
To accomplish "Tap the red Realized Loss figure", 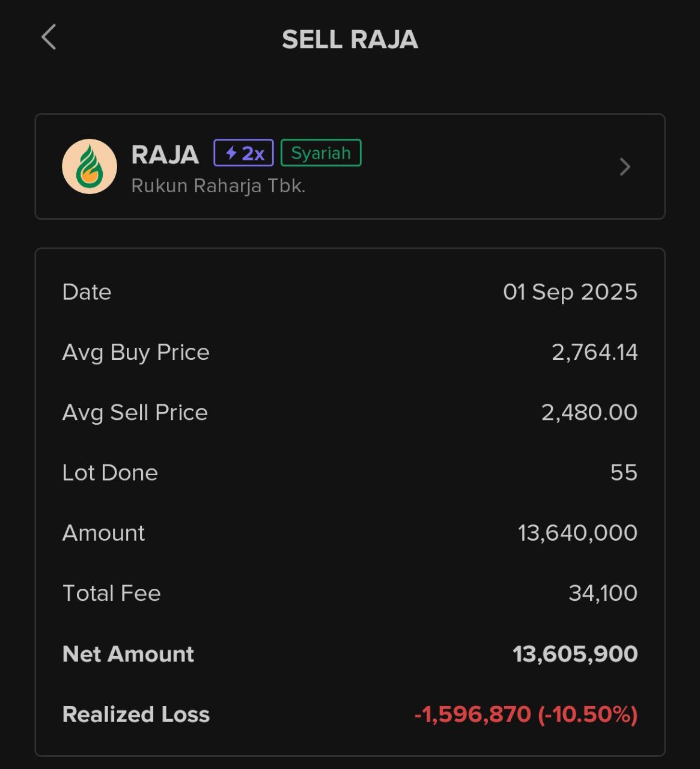I will pos(526,714).
